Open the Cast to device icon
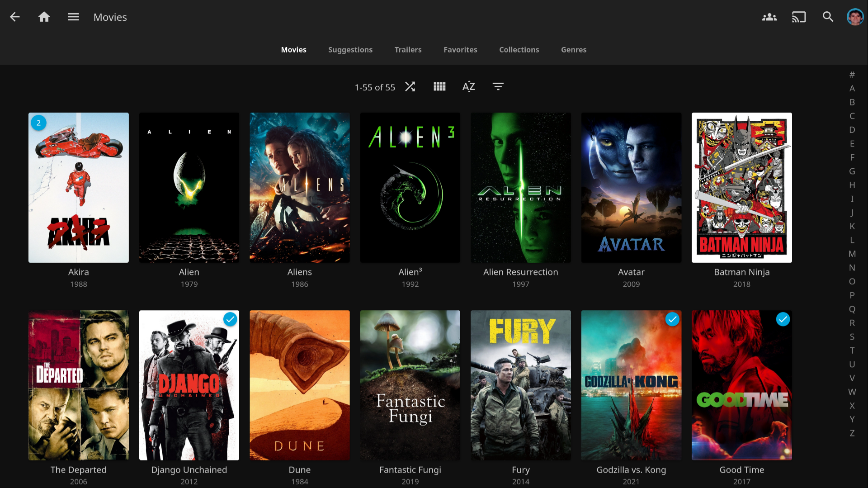The height and width of the screenshot is (488, 868). [799, 17]
